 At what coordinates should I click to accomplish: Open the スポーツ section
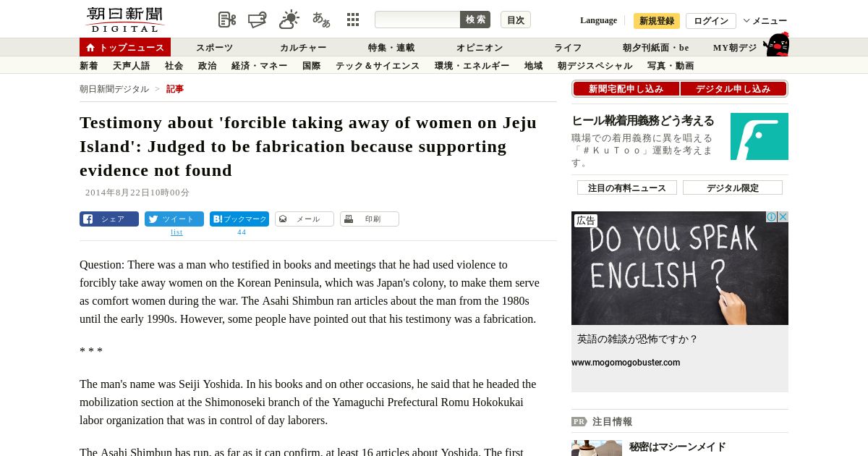pos(214,48)
